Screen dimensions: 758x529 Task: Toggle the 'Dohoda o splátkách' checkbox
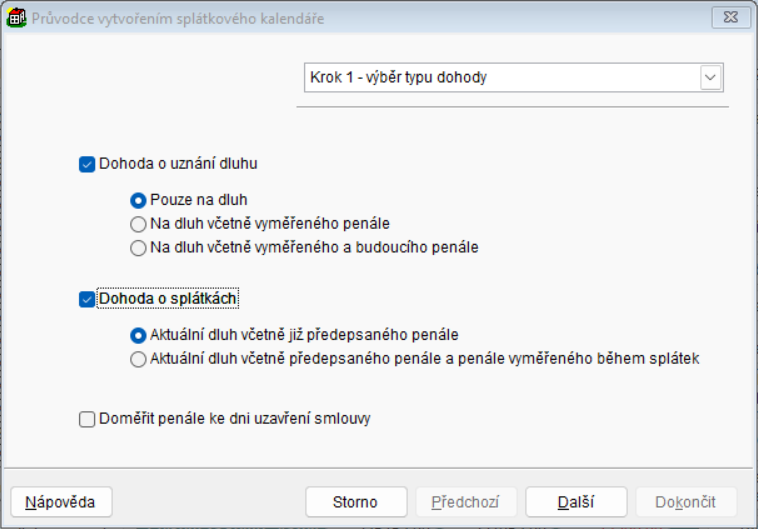pyautogui.click(x=87, y=298)
